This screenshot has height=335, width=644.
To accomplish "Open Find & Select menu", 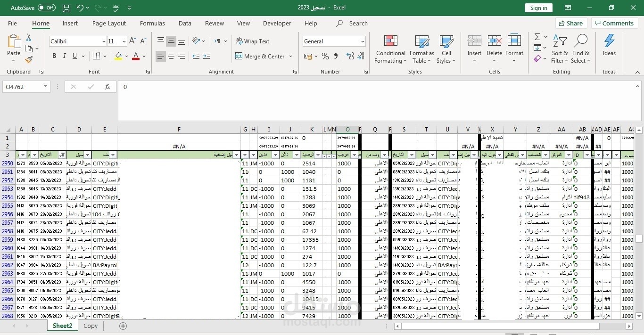I will pos(580,49).
